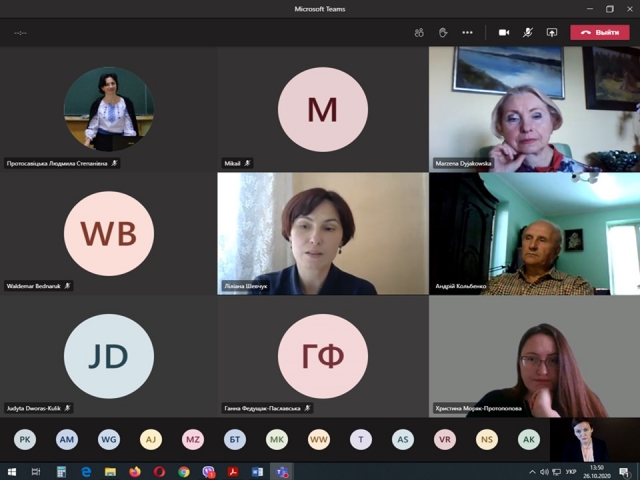
Task: Select the AK participant avatar
Action: point(529,440)
